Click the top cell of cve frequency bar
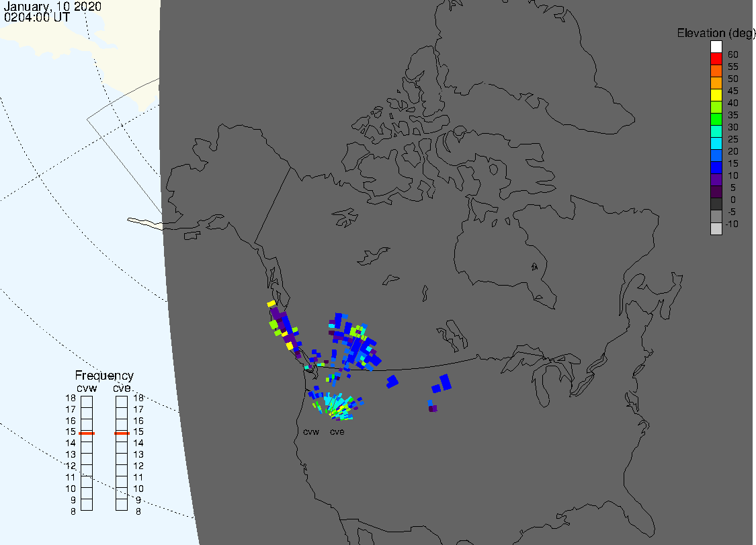The image size is (756, 545). coord(122,402)
